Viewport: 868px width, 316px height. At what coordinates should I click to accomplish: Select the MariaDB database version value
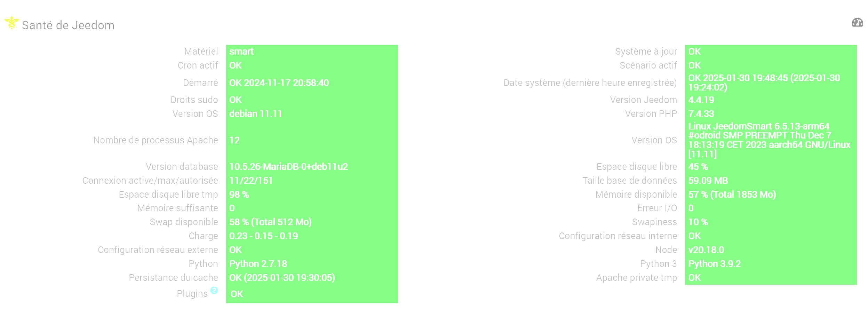point(288,167)
